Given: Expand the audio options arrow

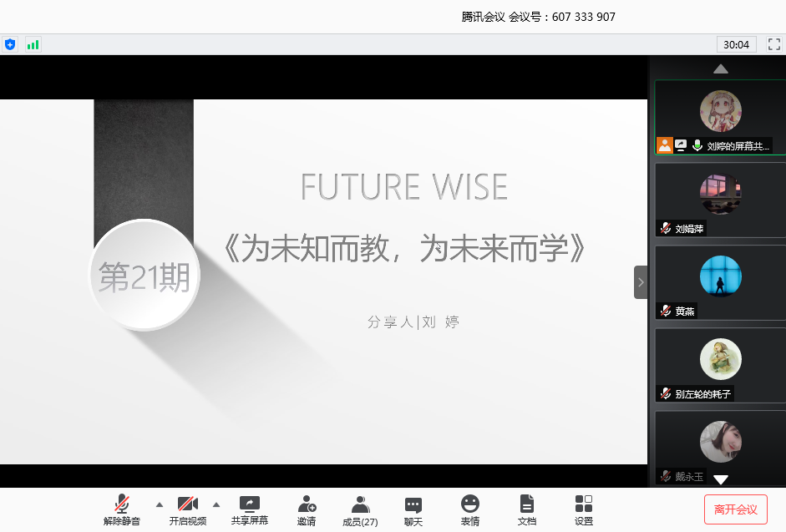Looking at the screenshot, I should tap(159, 504).
